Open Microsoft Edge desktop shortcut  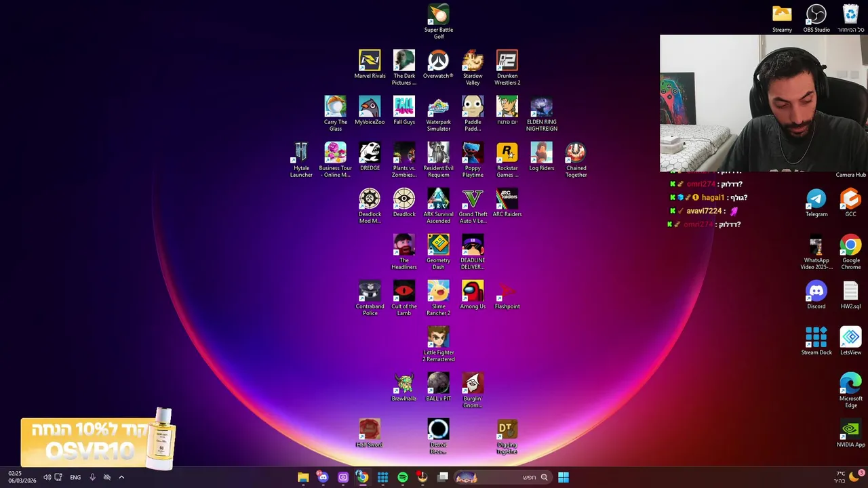850,390
